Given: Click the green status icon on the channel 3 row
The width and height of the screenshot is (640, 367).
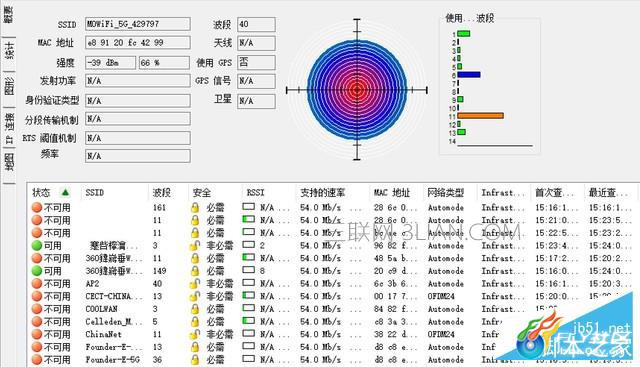Looking at the screenshot, I should 37,245.
